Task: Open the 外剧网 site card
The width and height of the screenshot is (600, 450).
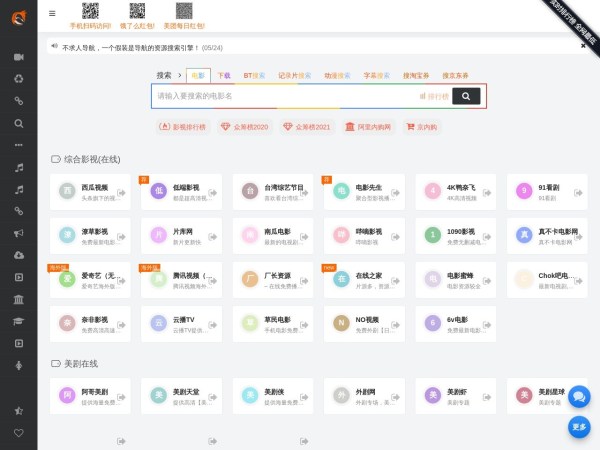Action: pyautogui.click(x=364, y=396)
